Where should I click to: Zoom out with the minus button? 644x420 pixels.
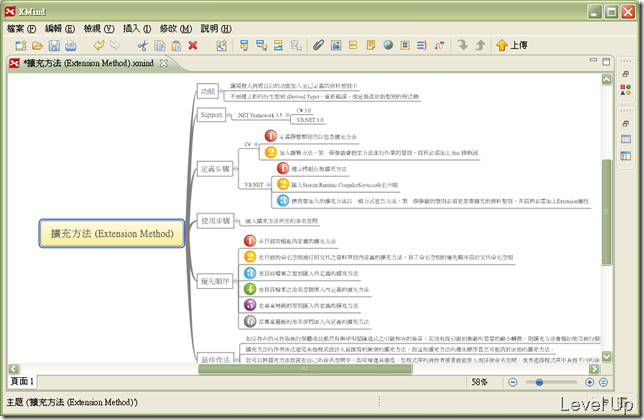[x=513, y=382]
